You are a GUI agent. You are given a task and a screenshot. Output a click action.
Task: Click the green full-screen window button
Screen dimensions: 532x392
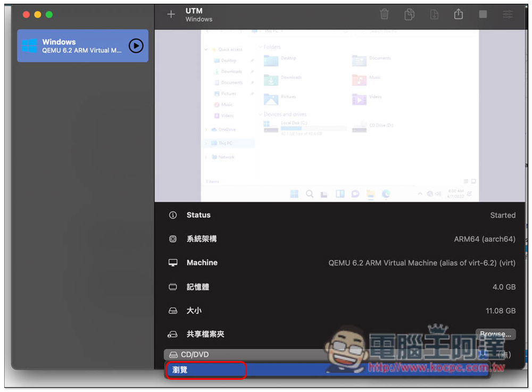[x=49, y=14]
